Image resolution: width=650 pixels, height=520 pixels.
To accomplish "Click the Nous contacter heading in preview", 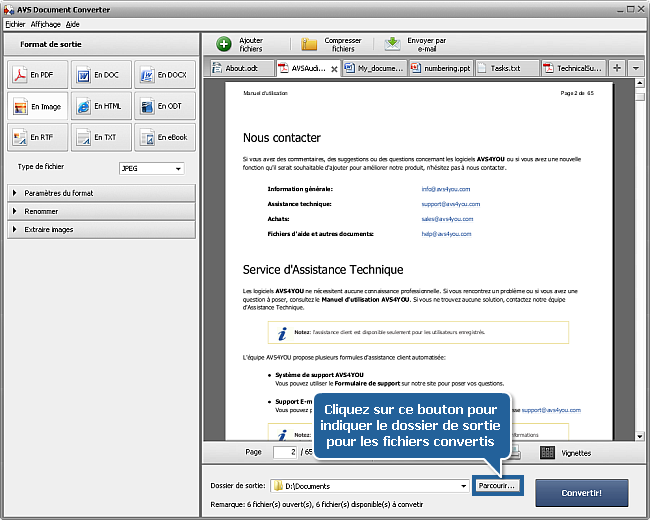I will click(282, 138).
